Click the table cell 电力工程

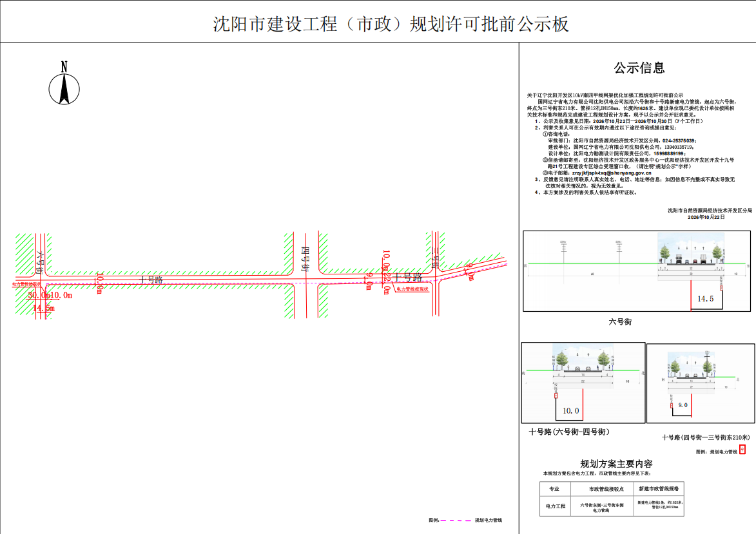pos(556,506)
